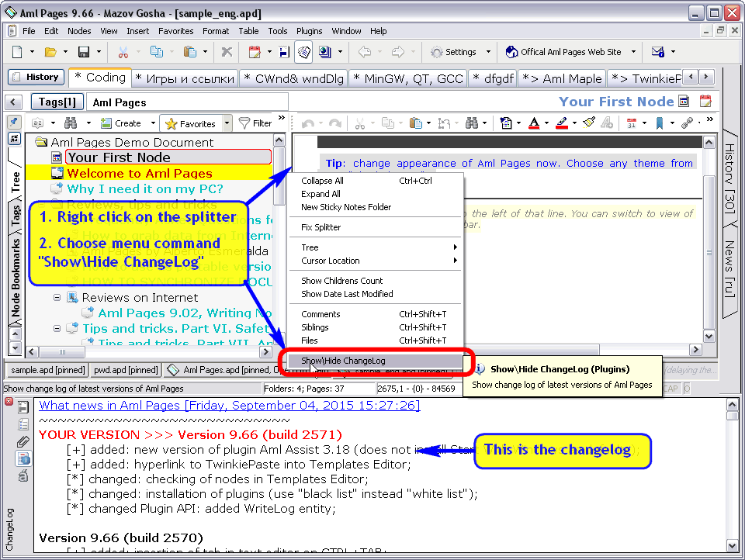Click the Aml Pages tag input field
The height and width of the screenshot is (560, 745).
(x=188, y=102)
